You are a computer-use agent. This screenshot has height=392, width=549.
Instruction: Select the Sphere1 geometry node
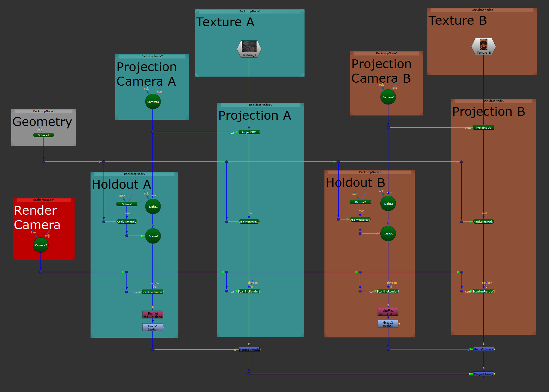coord(43,135)
